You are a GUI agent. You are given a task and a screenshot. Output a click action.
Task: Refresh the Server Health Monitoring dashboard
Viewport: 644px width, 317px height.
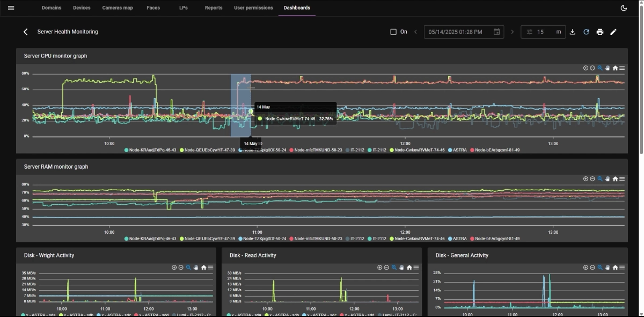coord(586,32)
